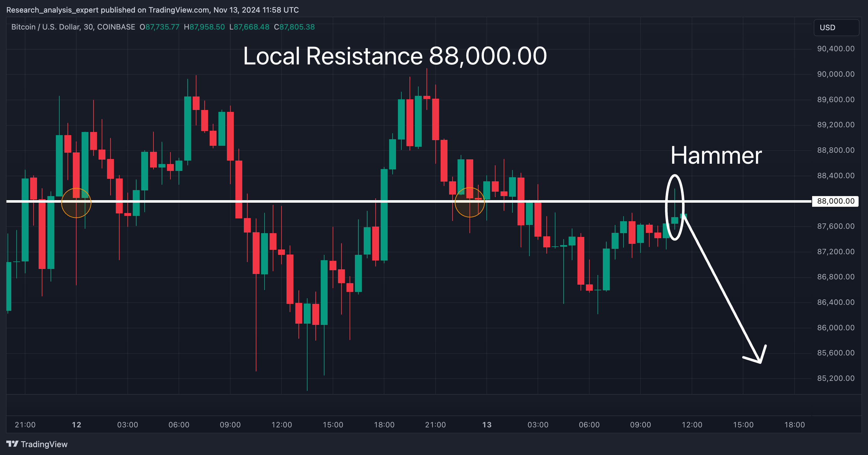Click the left orange circle marker
Screen dimensions: 868x455
tap(76, 203)
